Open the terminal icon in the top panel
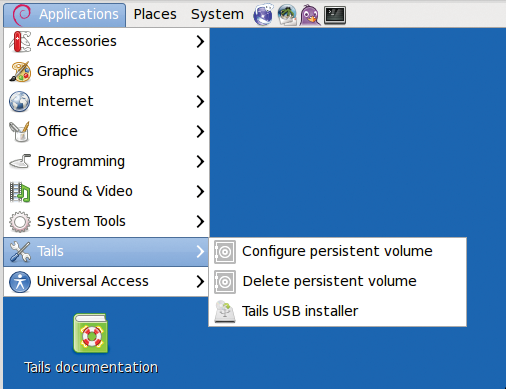 [335, 15]
